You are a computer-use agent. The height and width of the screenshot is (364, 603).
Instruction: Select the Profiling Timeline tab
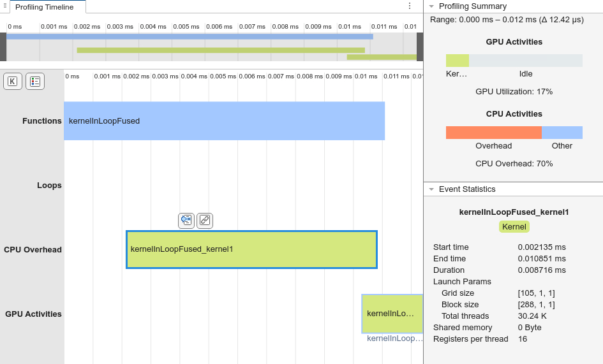45,7
